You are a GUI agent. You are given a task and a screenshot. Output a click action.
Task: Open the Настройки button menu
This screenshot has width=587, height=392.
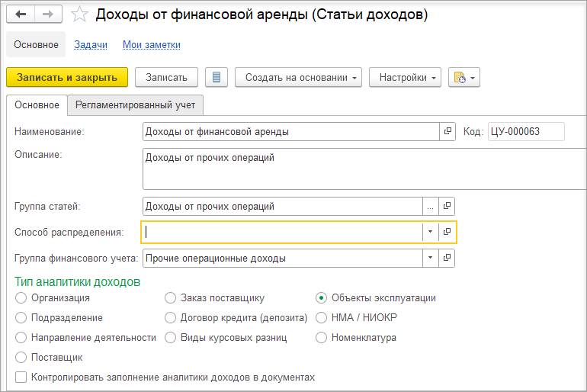tap(409, 77)
